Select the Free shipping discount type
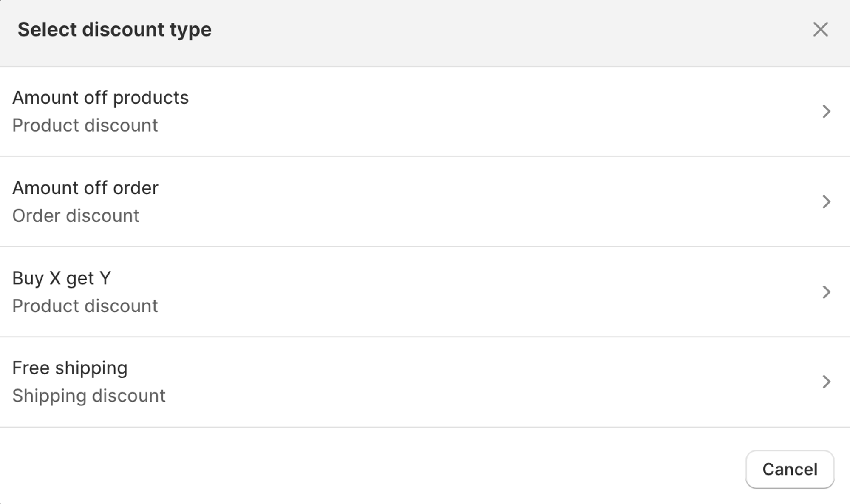The height and width of the screenshot is (504, 850). [70, 368]
